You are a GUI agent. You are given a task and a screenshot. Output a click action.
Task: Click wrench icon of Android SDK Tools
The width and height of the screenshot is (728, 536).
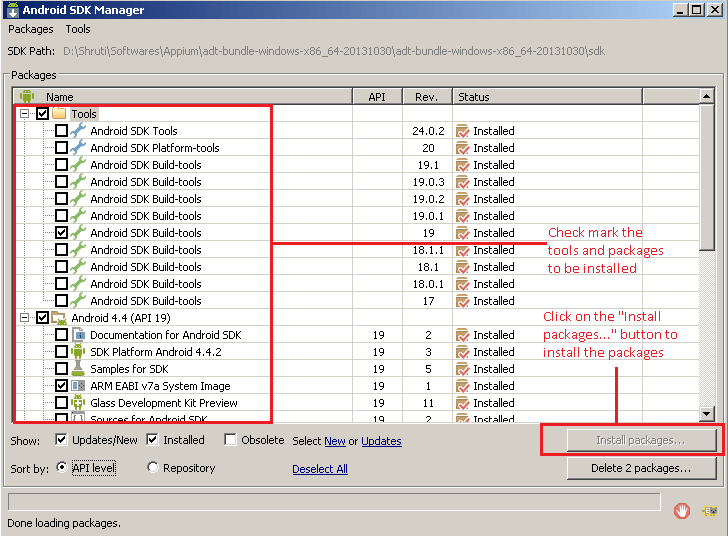pos(78,131)
